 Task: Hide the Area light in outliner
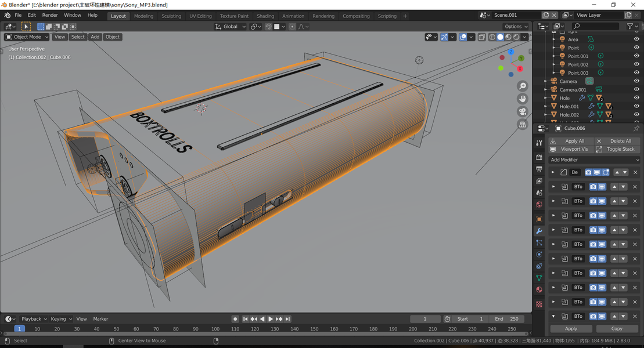(636, 39)
